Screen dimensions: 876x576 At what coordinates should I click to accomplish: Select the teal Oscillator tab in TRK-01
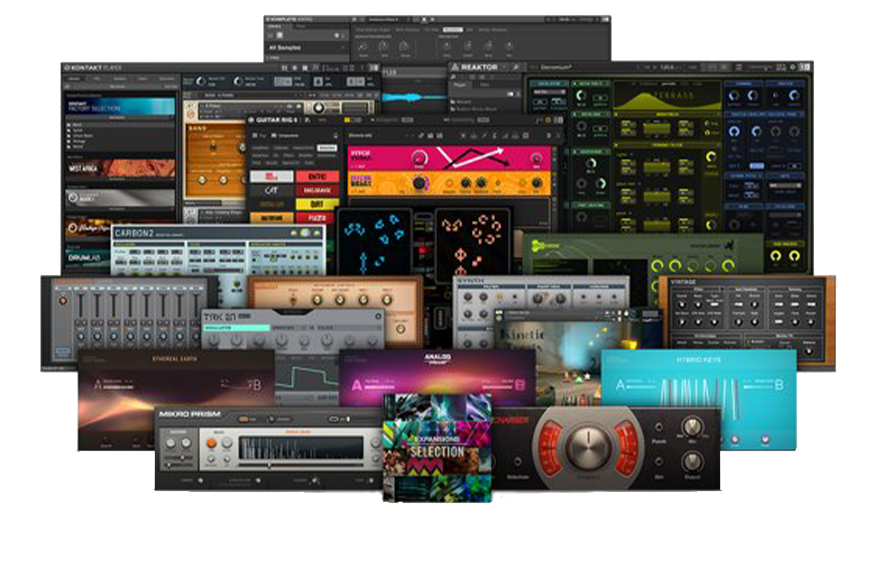236,328
